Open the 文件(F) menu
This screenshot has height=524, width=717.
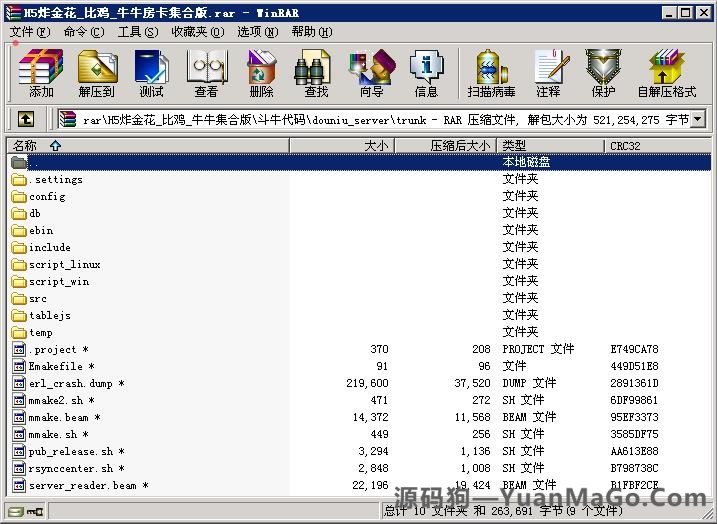click(x=30, y=32)
